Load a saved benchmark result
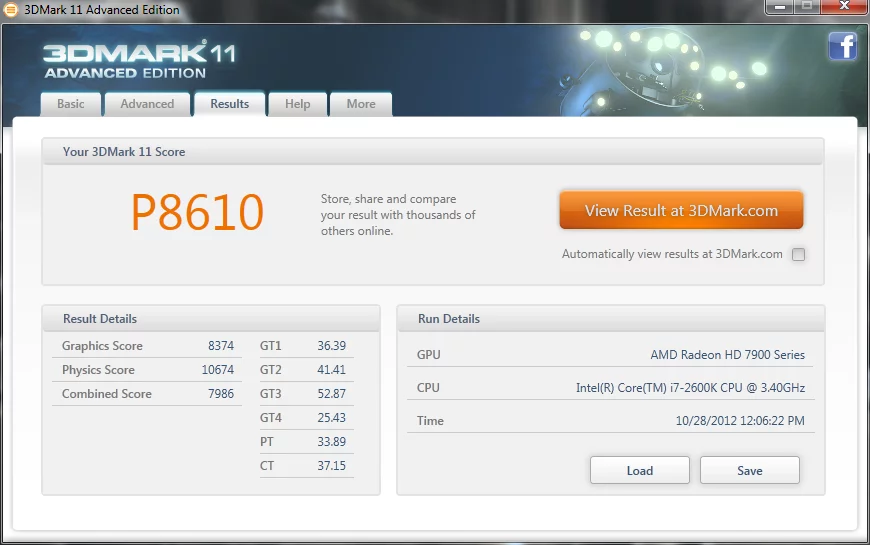Image resolution: width=870 pixels, height=545 pixels. point(640,471)
